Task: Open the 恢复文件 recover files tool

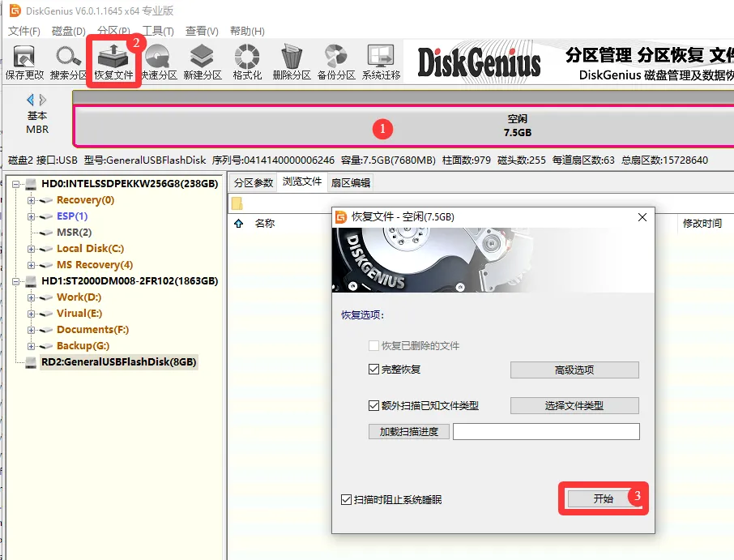Action: pos(113,62)
